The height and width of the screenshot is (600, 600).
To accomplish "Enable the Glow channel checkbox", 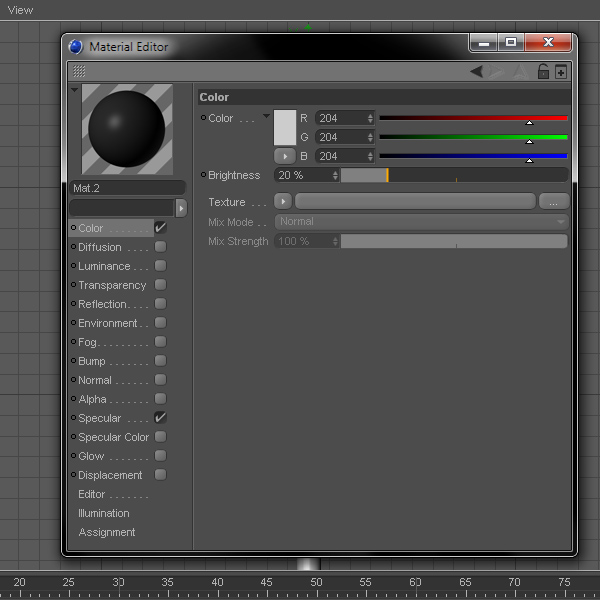I will click(160, 455).
